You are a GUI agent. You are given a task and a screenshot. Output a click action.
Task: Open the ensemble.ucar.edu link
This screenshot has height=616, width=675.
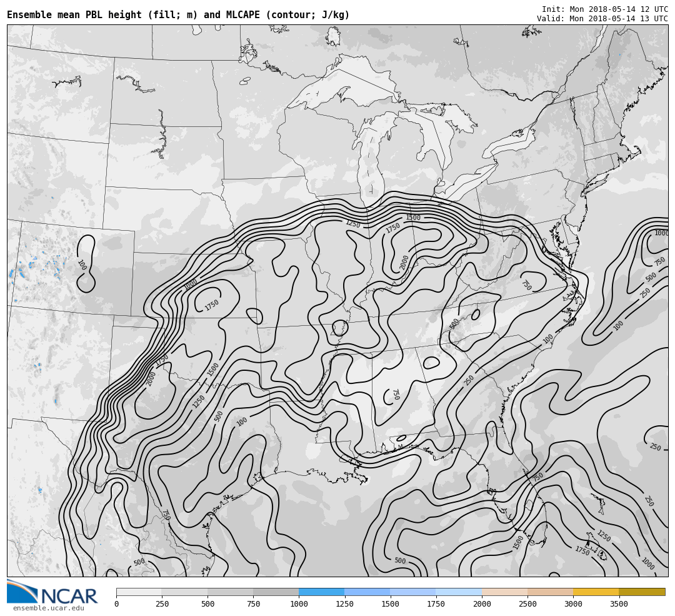tap(48, 608)
